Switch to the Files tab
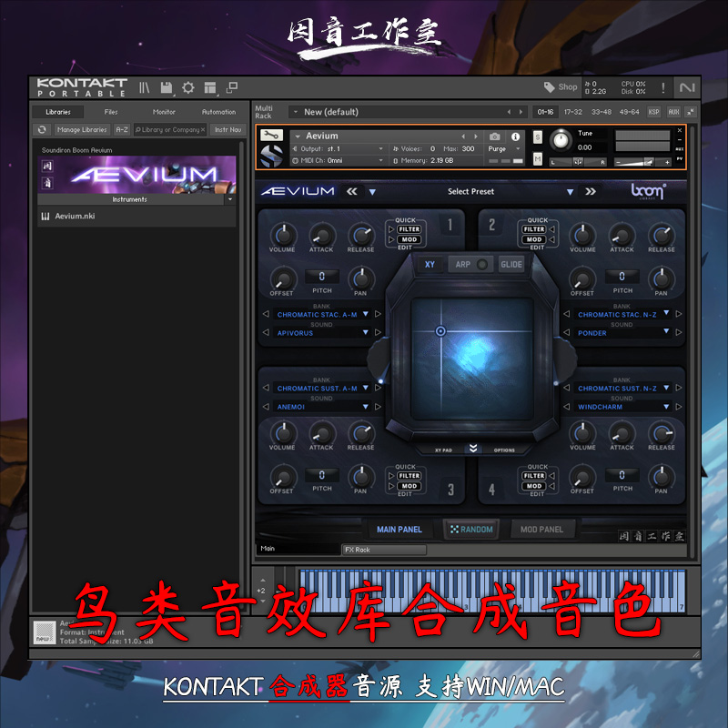This screenshot has width=728, height=728. pyautogui.click(x=111, y=111)
